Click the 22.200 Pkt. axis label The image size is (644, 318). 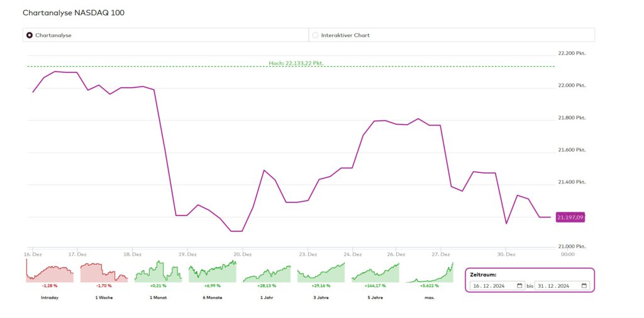tap(571, 53)
